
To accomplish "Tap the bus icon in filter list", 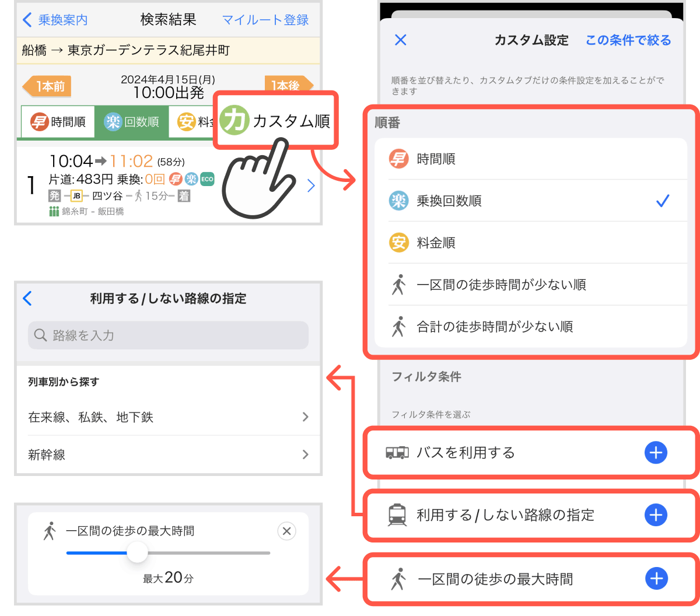I will point(397,453).
